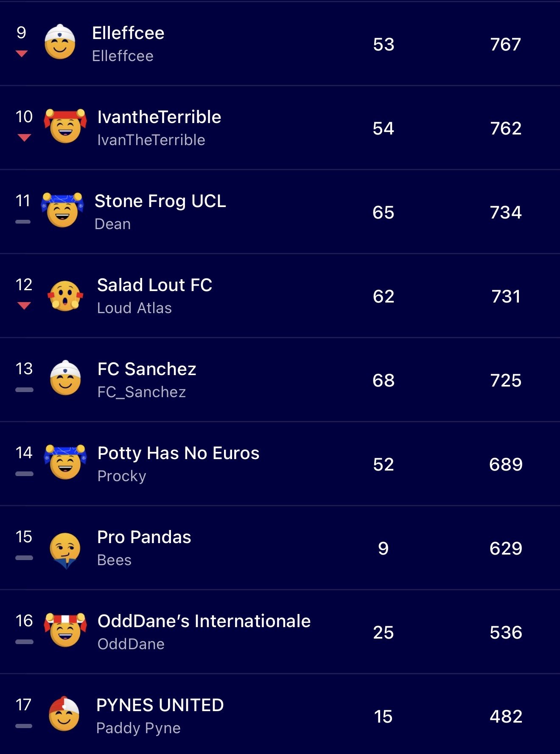This screenshot has width=560, height=754.
Task: Click Pro Pandas total points 629
Action: tap(506, 548)
